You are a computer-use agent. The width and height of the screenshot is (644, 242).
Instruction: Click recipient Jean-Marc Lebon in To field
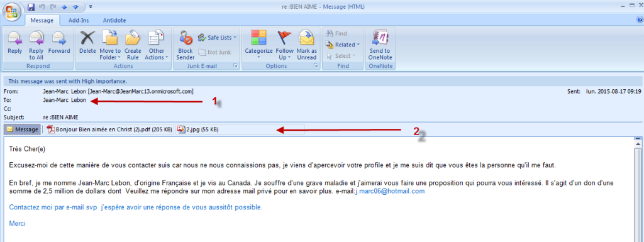point(65,100)
